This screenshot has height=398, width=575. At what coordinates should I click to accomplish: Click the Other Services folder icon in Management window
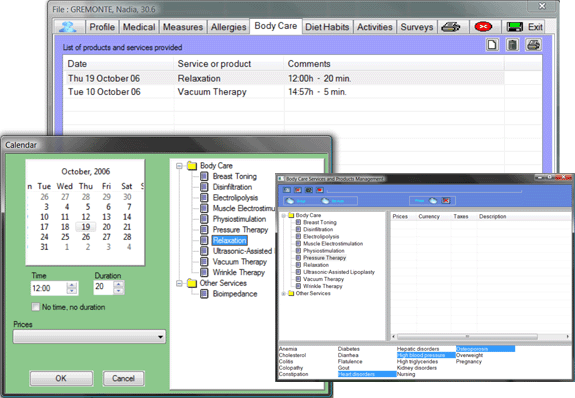pos(291,293)
